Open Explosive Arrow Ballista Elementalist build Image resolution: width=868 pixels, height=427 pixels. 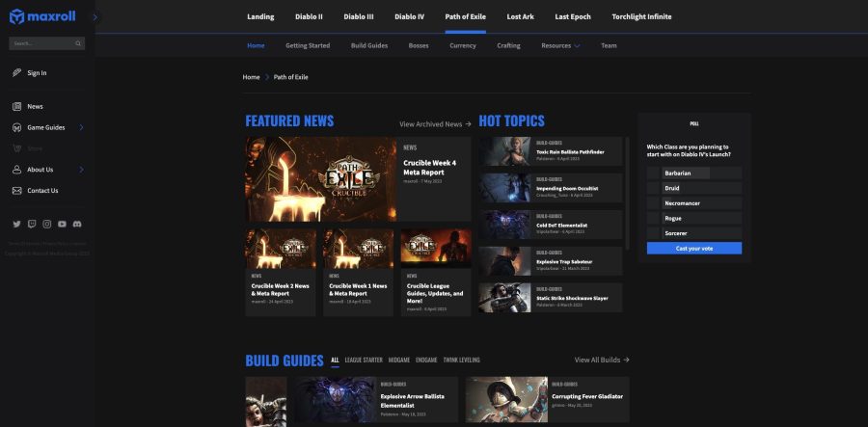point(376,400)
